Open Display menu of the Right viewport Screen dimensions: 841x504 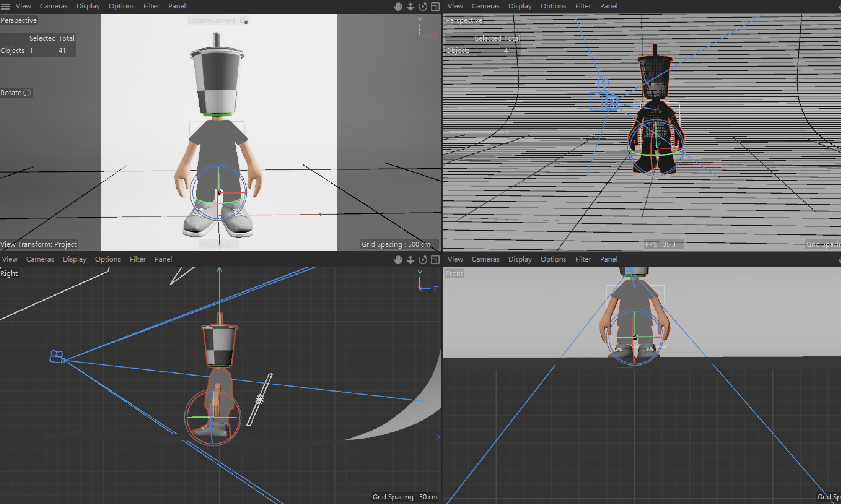click(74, 259)
